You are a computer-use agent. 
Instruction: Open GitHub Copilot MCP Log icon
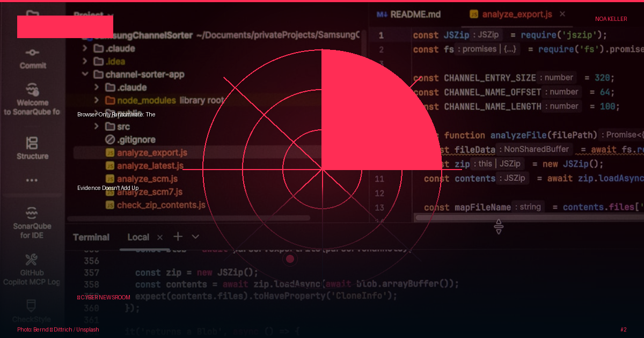32,260
